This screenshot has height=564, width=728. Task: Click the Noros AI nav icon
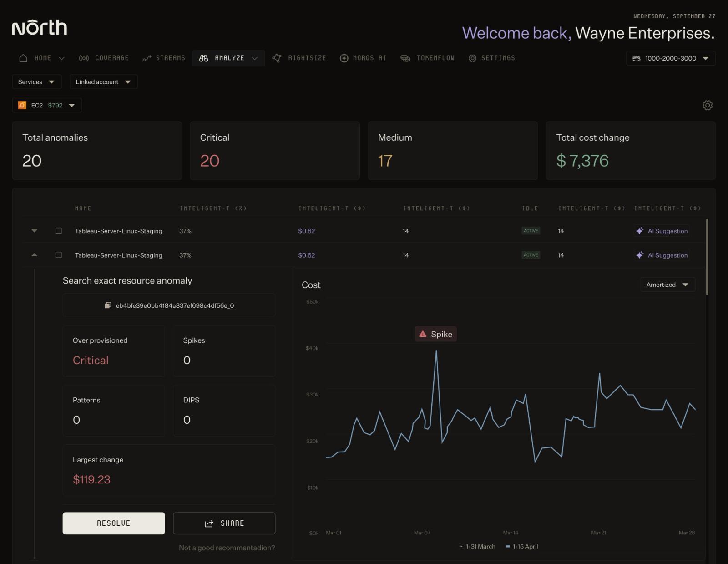344,58
